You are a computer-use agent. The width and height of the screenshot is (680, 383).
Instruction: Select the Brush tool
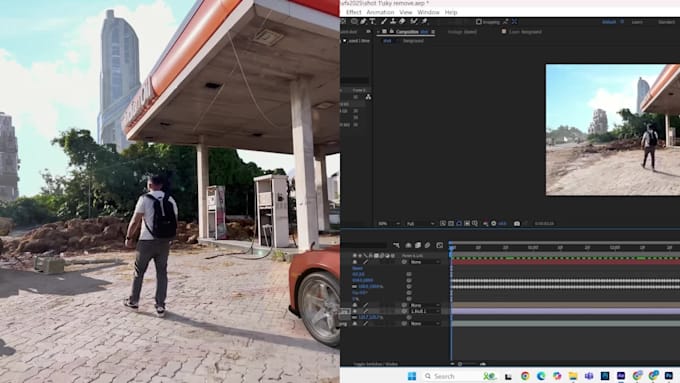383,21
